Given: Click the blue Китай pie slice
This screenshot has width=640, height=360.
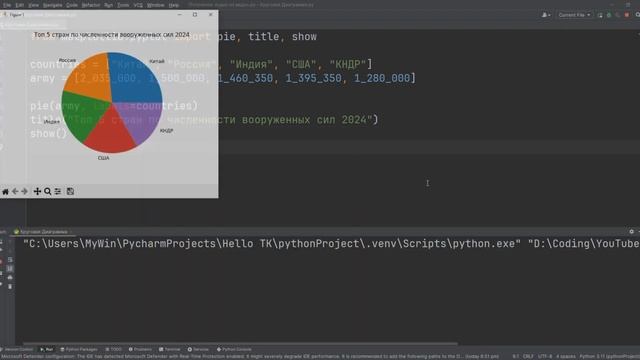Looking at the screenshot, I should pyautogui.click(x=135, y=78).
